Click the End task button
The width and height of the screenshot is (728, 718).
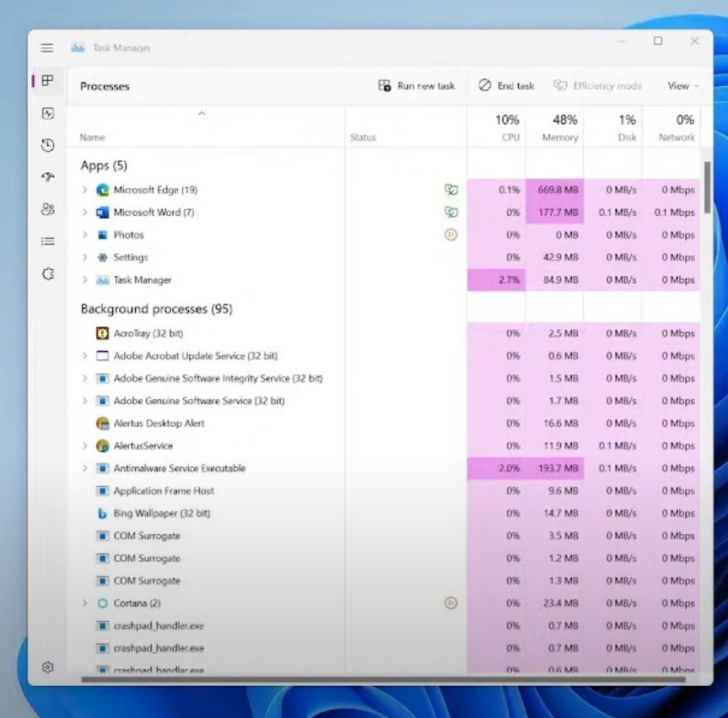click(506, 86)
